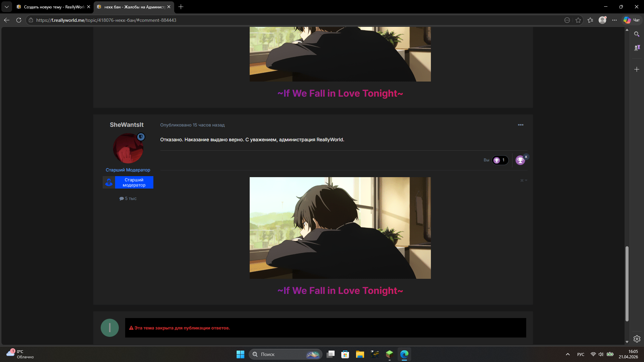Open File Explorer from the taskbar
The height and width of the screenshot is (362, 644).
(360, 354)
